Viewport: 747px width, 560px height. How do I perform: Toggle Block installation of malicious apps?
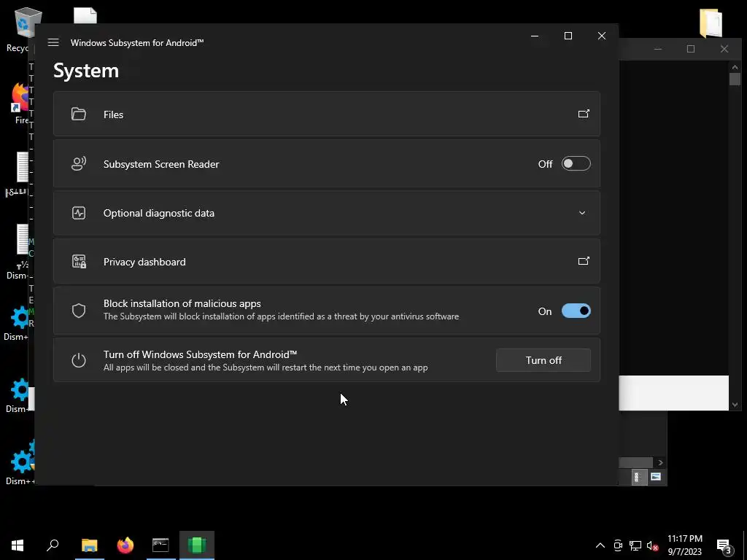[x=576, y=311]
